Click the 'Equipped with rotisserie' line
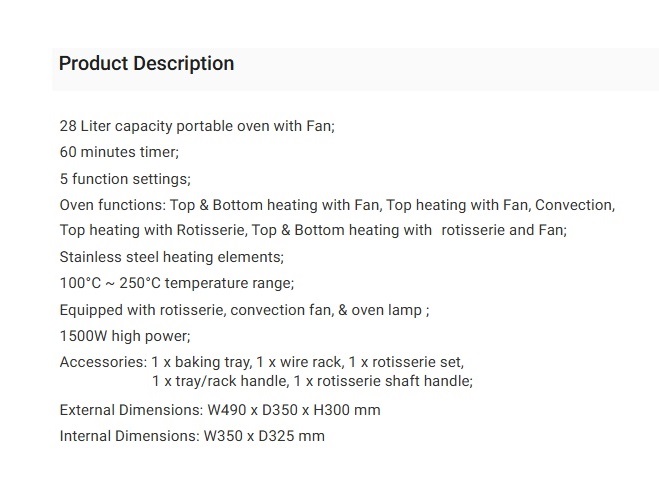Viewport: 659px width, 482px height. (244, 310)
